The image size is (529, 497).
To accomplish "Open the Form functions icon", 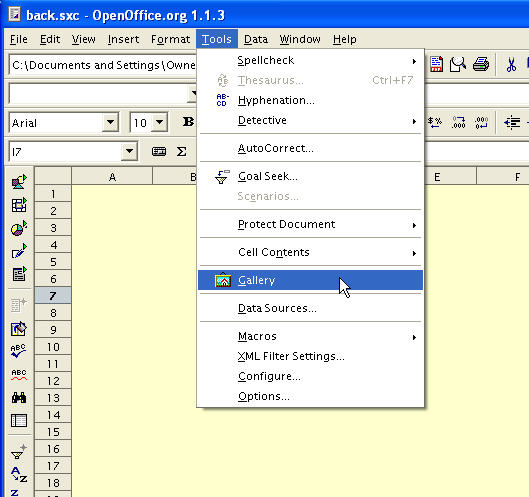I will [19, 274].
